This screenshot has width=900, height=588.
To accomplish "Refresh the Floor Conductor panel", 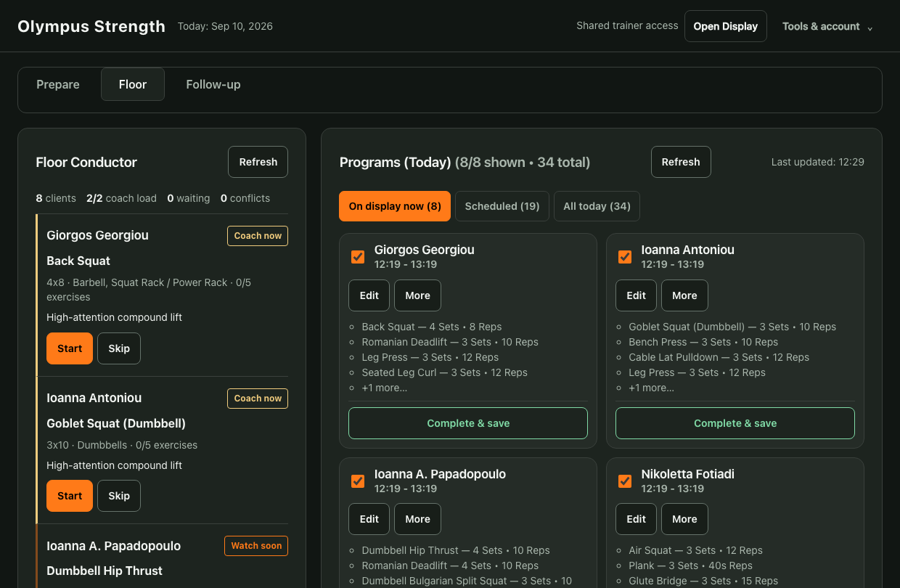I will coord(258,162).
